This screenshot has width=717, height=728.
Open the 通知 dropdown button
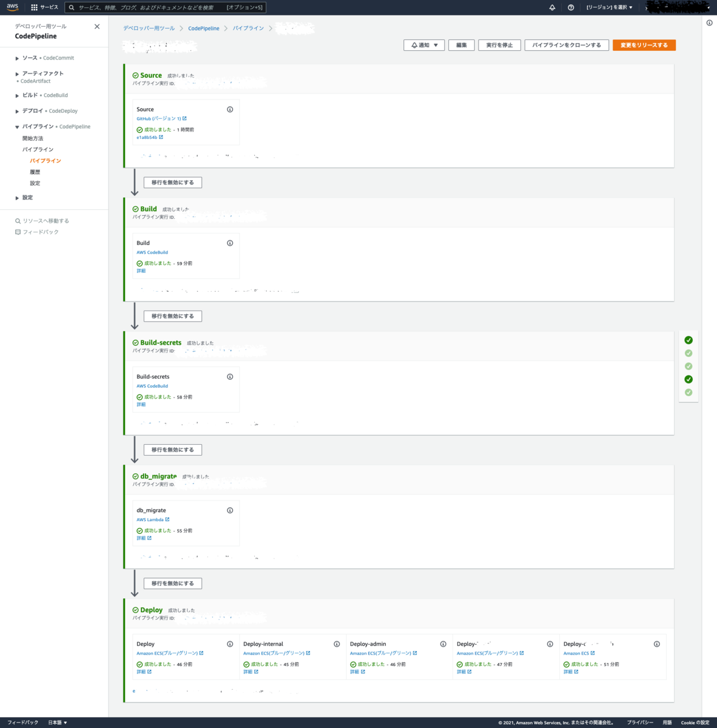click(x=424, y=45)
